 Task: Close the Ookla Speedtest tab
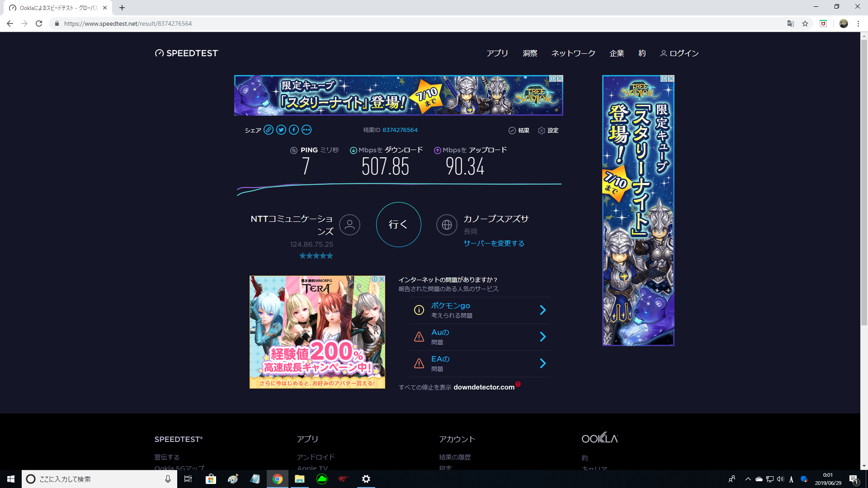(105, 8)
